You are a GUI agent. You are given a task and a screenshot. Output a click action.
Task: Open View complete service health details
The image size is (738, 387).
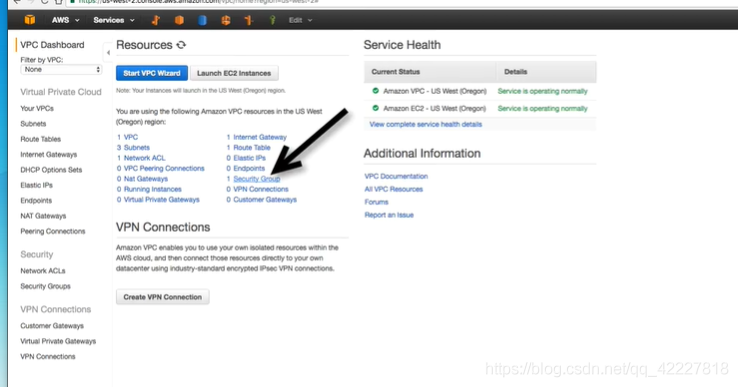[425, 124]
